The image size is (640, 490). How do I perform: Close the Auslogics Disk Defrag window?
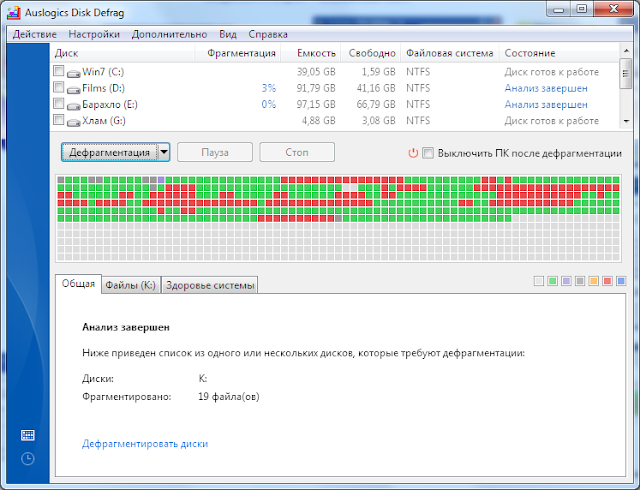point(613,9)
